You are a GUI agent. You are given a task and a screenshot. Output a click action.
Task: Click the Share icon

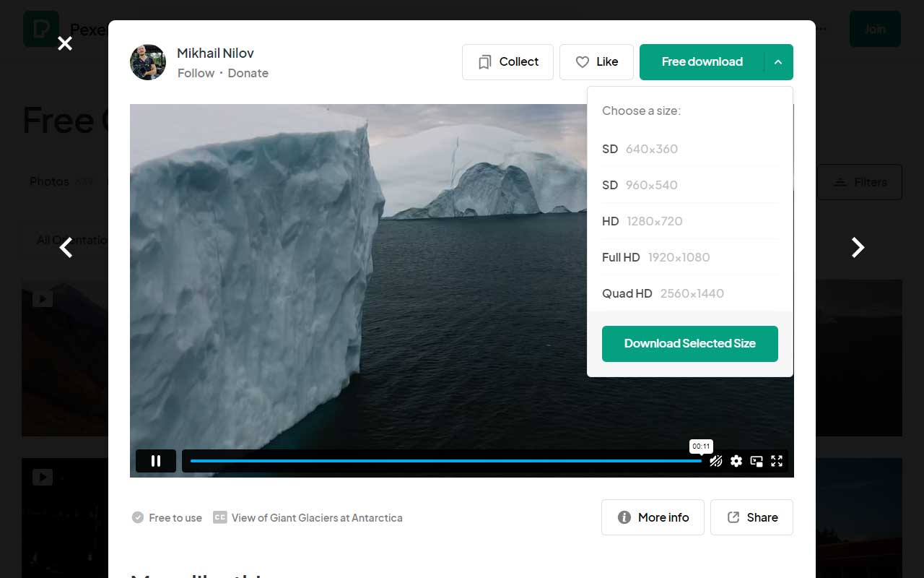[733, 517]
